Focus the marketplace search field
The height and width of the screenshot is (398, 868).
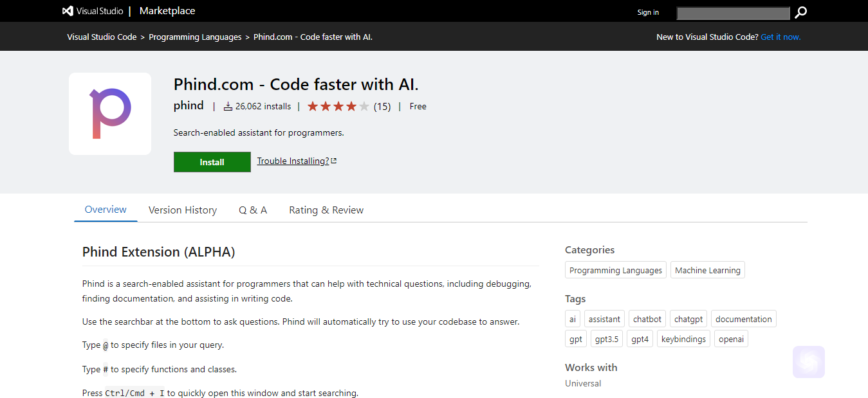734,13
